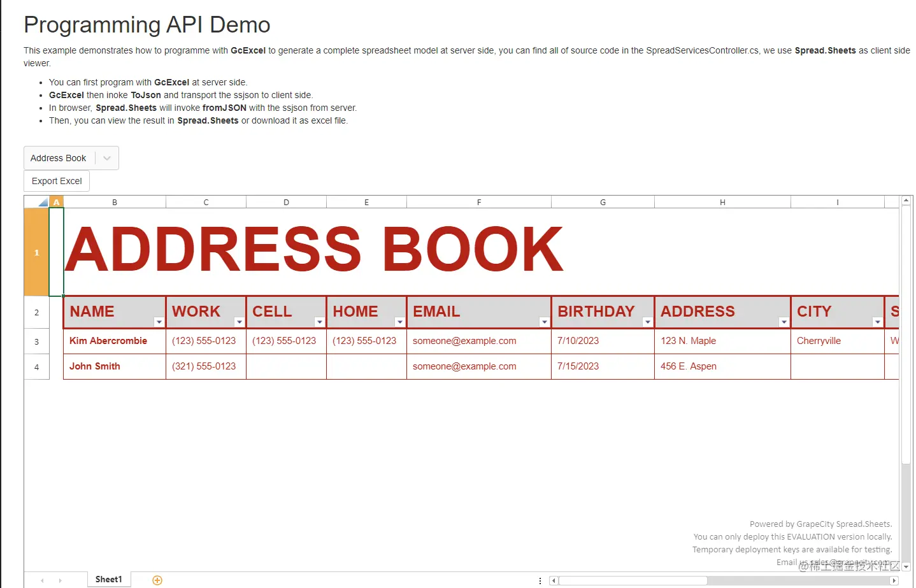
Task: Add a new sheet with plus icon
Action: (157, 580)
